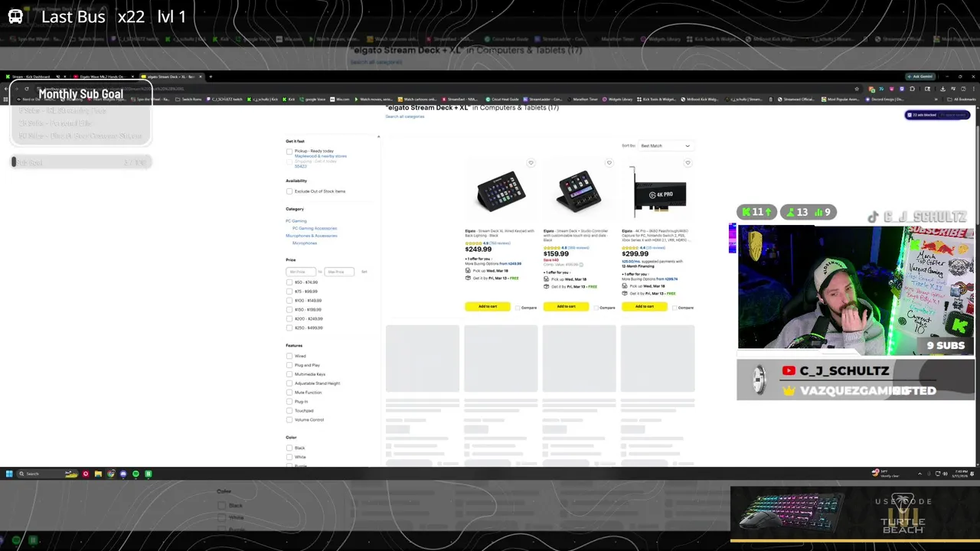The width and height of the screenshot is (980, 551).
Task: Enable the Volume Control feature filter
Action: [x=289, y=419]
